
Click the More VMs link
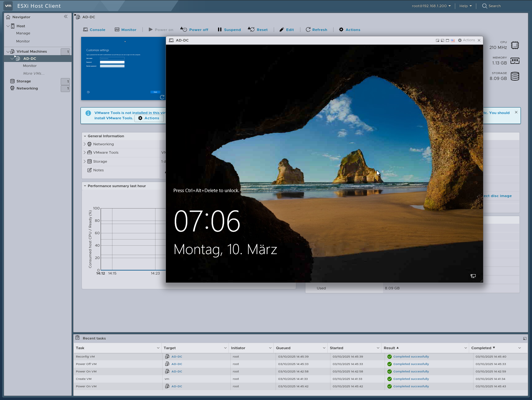34,73
